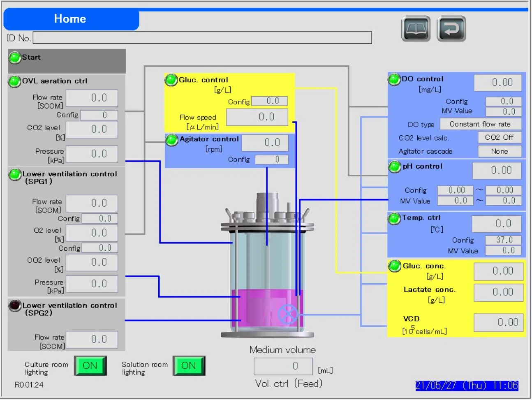Click the SPG1 CO2 level value field
Viewport: 532px width, 400px height.
pos(92,263)
